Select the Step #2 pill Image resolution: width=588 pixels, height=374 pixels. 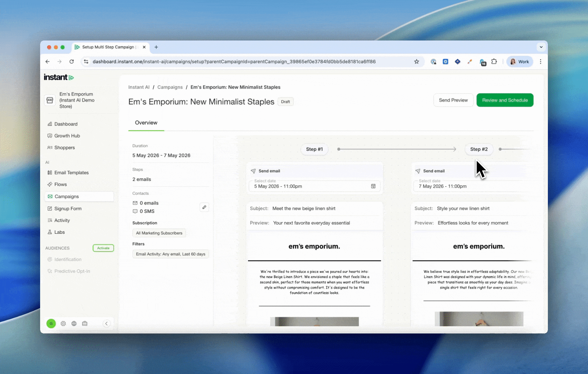[x=479, y=149]
